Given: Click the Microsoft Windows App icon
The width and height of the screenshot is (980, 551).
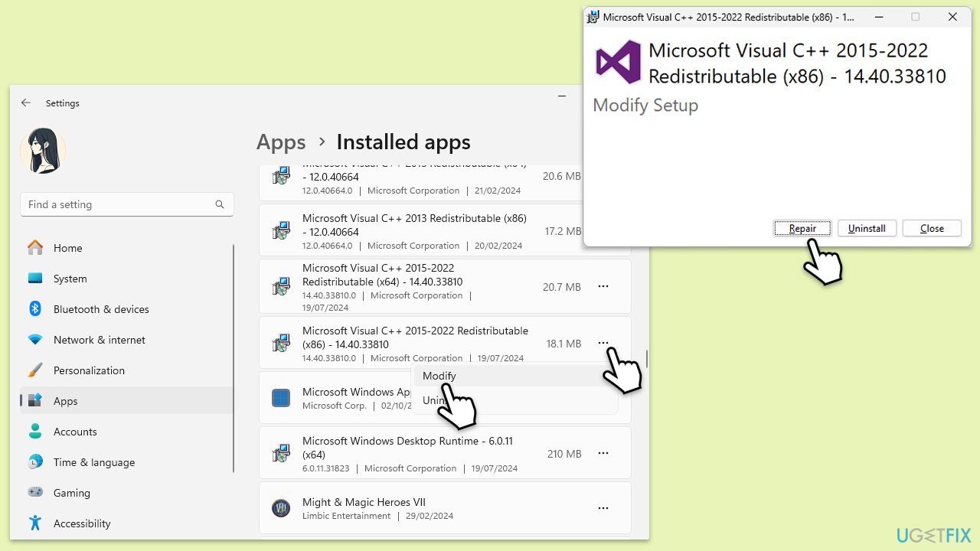Looking at the screenshot, I should tap(281, 398).
